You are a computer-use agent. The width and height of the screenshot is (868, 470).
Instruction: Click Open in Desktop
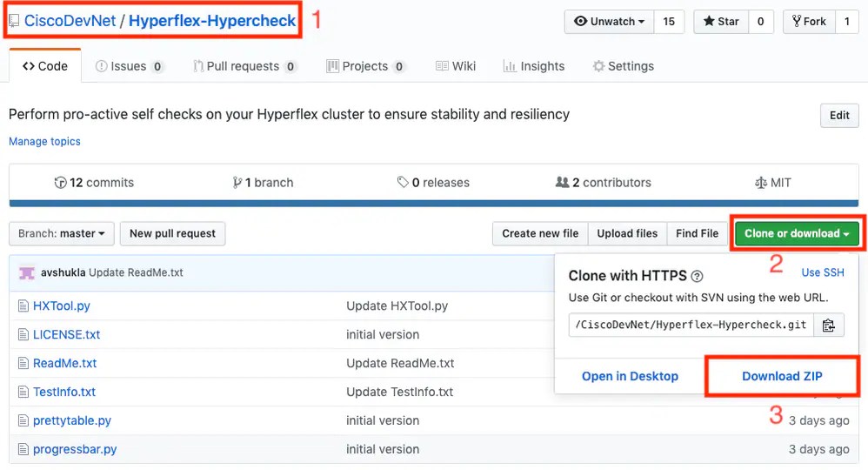pyautogui.click(x=630, y=376)
